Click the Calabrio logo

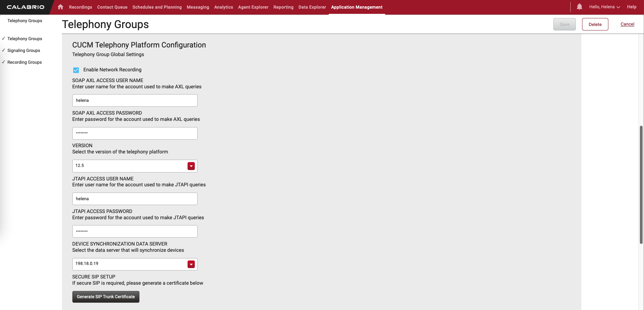click(26, 7)
